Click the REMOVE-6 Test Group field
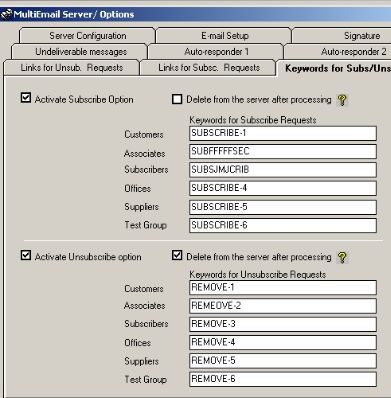Viewport: 391px width, 398px height. (283, 379)
